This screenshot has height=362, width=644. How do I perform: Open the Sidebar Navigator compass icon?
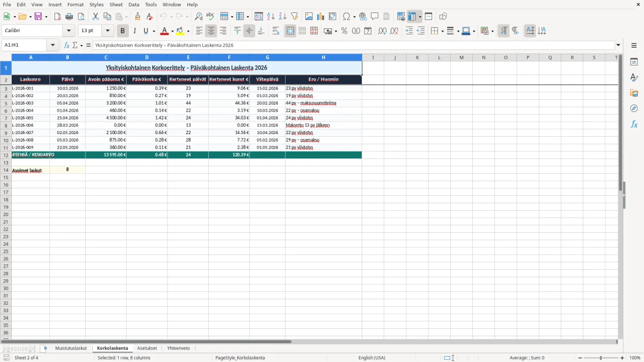click(x=634, y=108)
